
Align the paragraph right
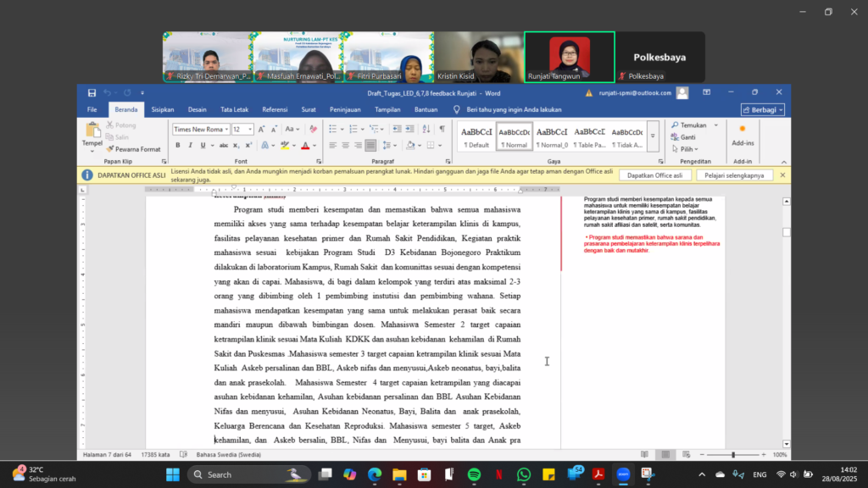359,146
